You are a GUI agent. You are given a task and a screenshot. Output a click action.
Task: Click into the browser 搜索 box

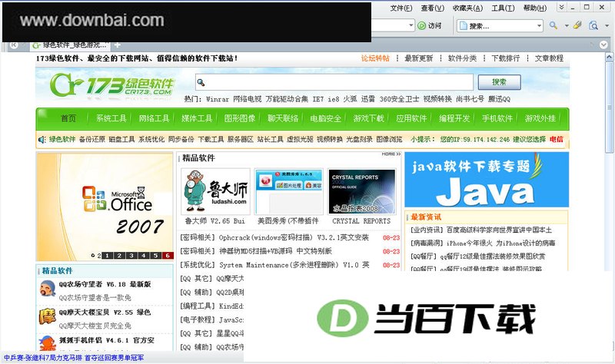point(499,26)
